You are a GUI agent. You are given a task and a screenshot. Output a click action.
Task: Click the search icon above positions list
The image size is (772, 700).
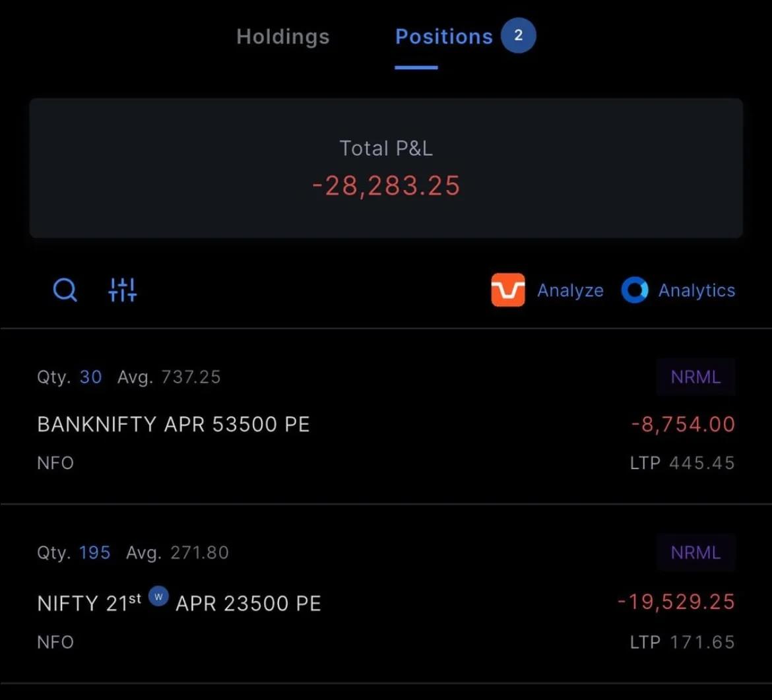point(64,290)
